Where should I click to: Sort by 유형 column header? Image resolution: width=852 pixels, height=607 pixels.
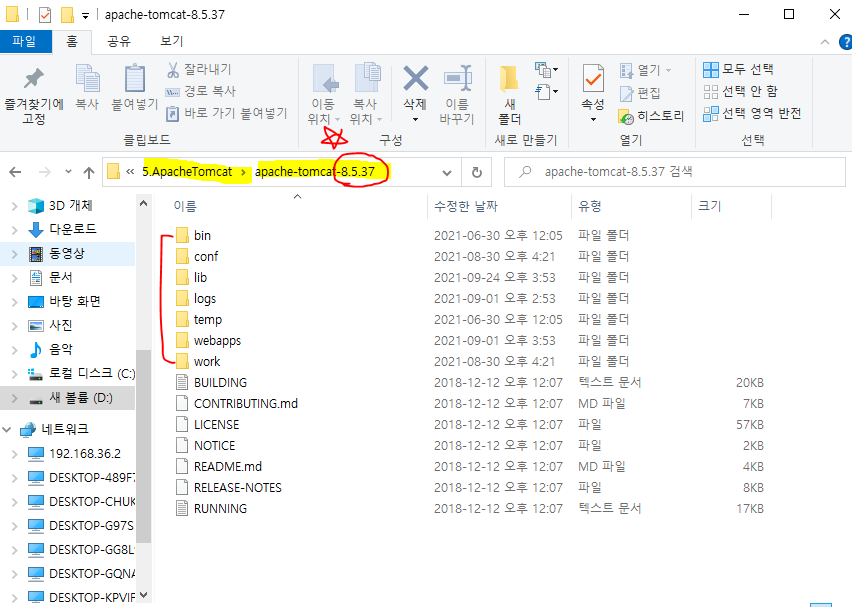[590, 206]
